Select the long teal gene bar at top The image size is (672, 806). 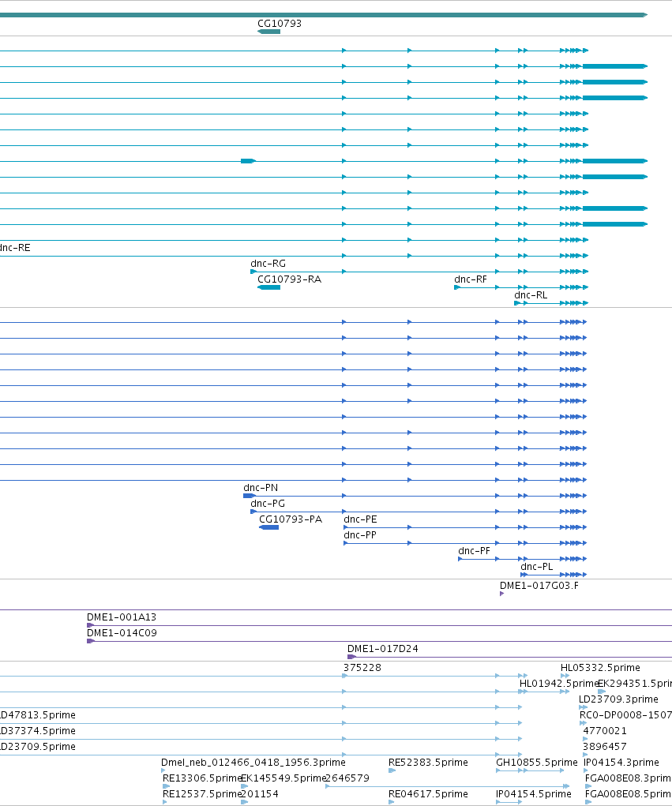click(x=324, y=15)
